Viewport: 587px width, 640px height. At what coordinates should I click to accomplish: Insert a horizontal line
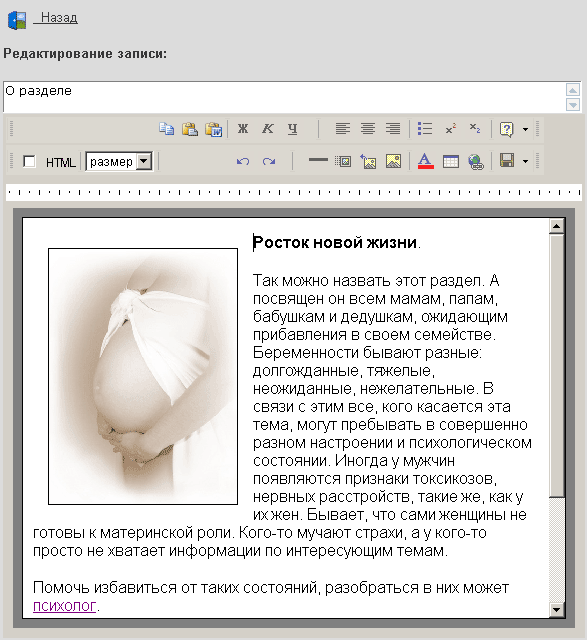tap(318, 160)
